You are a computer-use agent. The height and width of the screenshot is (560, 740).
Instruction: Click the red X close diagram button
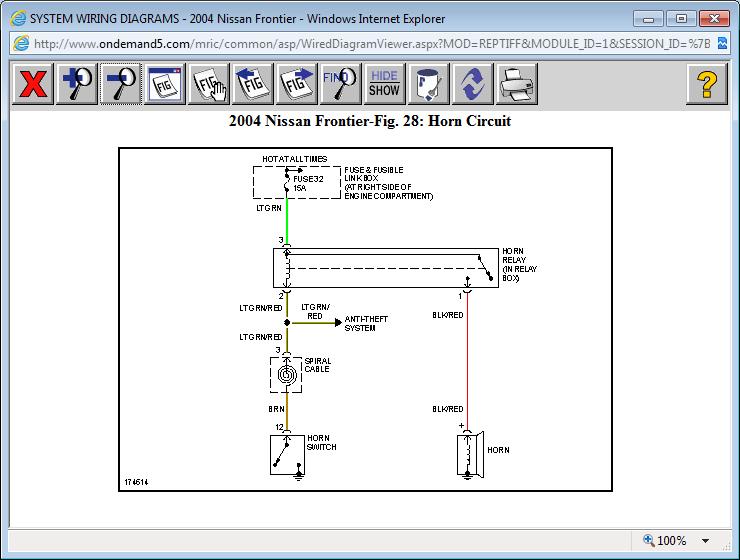[x=33, y=84]
